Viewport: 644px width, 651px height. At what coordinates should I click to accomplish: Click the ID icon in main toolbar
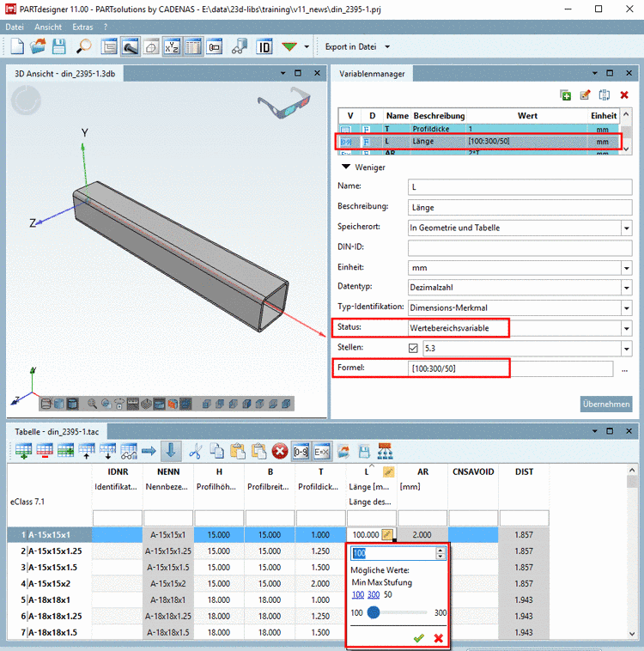tap(264, 46)
